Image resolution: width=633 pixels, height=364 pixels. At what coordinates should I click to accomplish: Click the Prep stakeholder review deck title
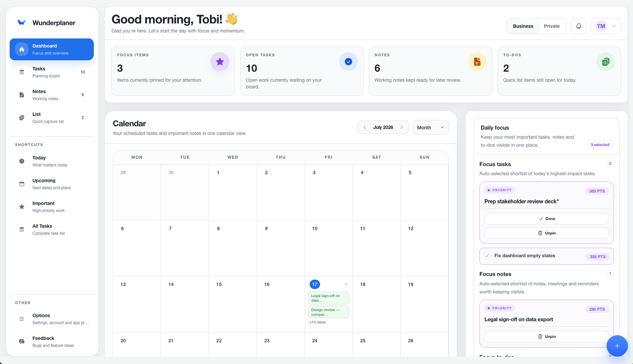521,201
